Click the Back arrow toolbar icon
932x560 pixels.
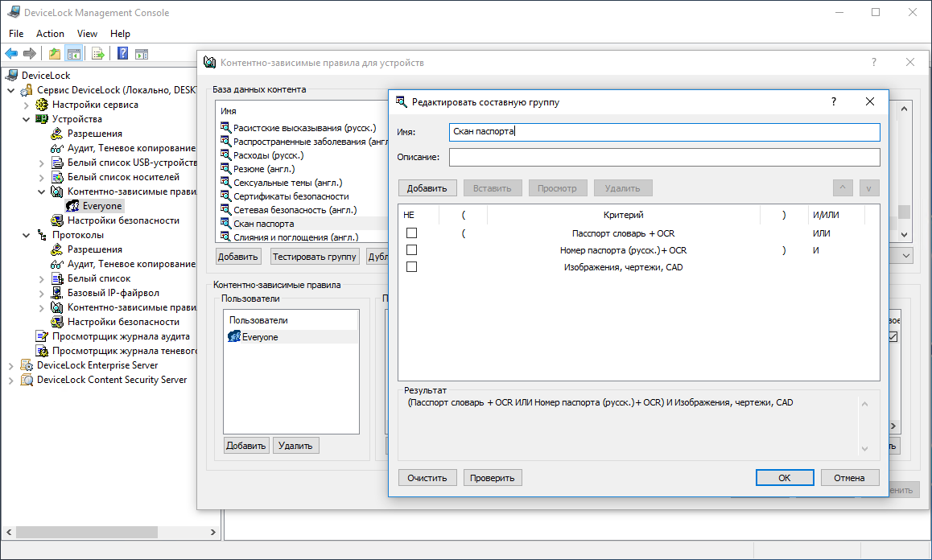click(11, 53)
